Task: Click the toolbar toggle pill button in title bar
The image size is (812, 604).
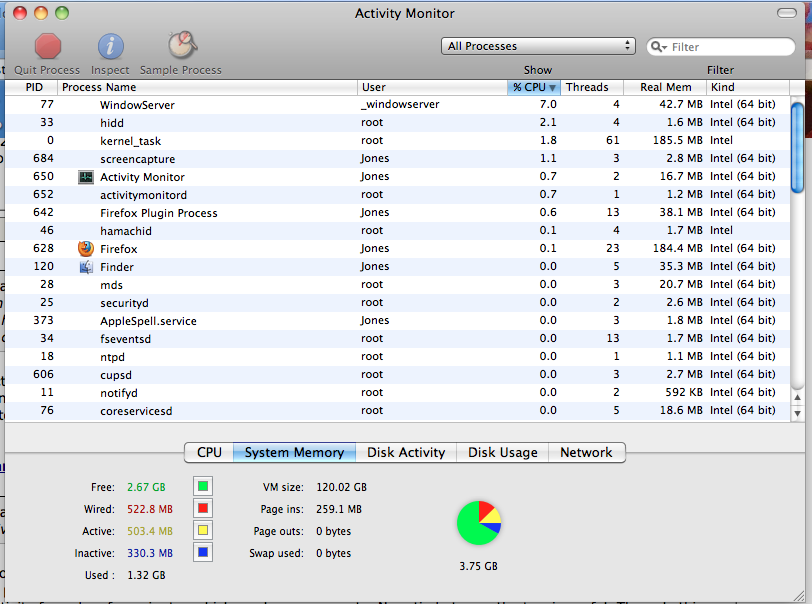Action: coord(787,13)
